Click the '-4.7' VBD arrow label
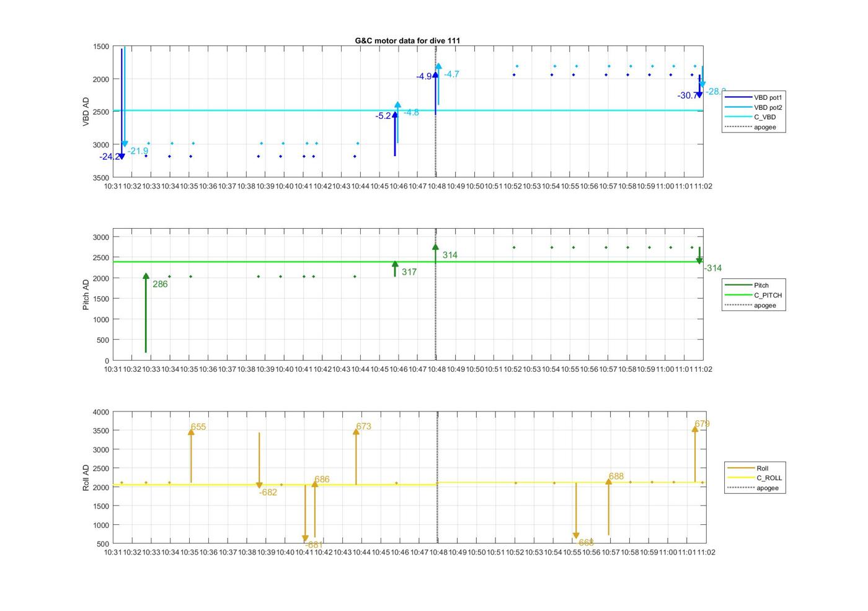The width and height of the screenshot is (868, 611). coord(451,74)
